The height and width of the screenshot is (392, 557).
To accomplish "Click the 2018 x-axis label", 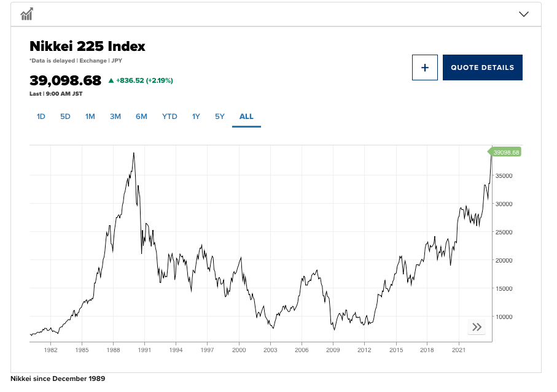I will click(427, 350).
